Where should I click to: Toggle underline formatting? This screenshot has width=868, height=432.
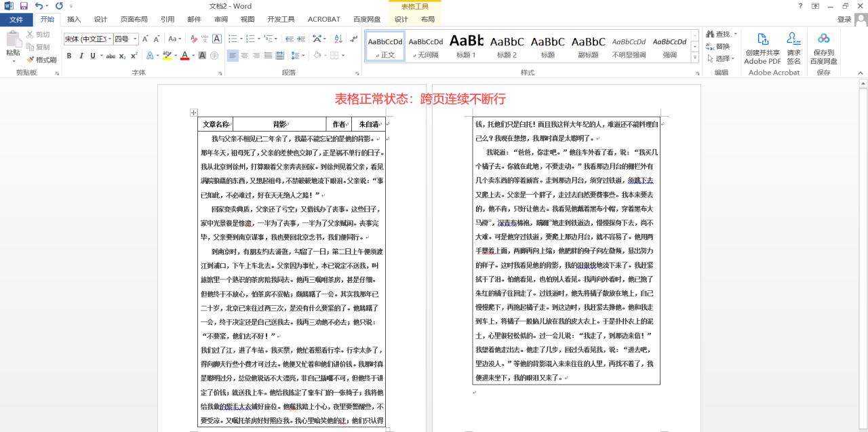tap(92, 56)
